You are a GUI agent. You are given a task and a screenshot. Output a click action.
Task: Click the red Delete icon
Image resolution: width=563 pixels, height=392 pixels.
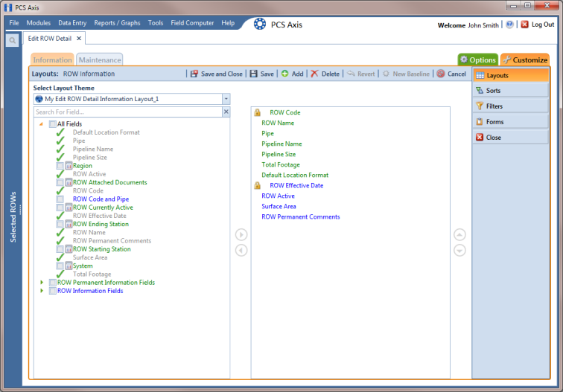[x=314, y=74]
